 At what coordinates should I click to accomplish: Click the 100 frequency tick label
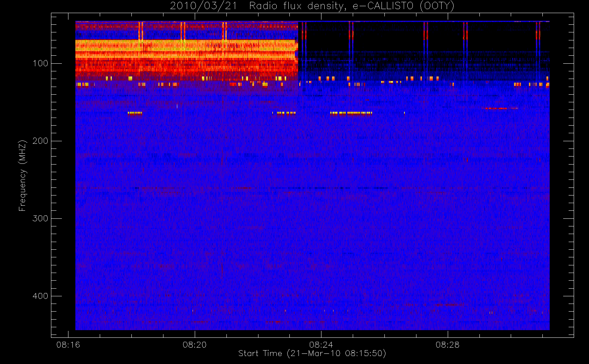tap(40, 63)
